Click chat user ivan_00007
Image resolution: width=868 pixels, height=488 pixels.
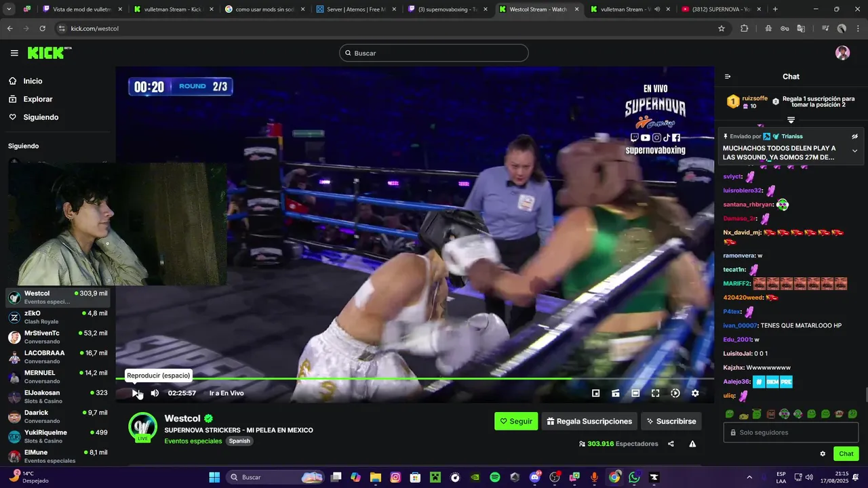pos(740,325)
